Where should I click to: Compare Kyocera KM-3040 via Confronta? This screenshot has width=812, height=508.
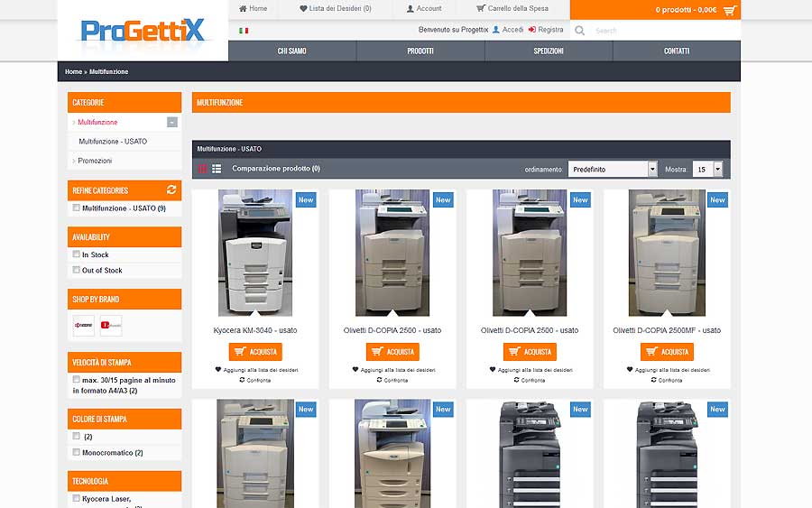click(255, 380)
